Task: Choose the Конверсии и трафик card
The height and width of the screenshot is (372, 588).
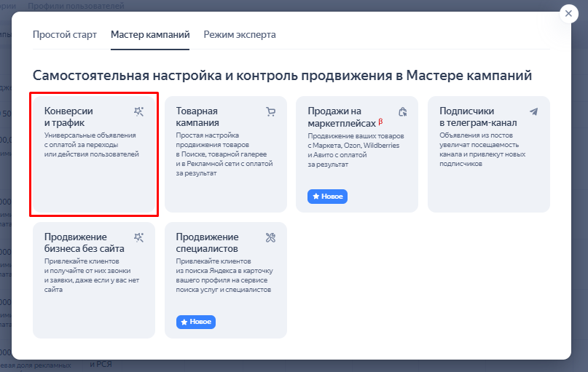Action: pos(94,154)
